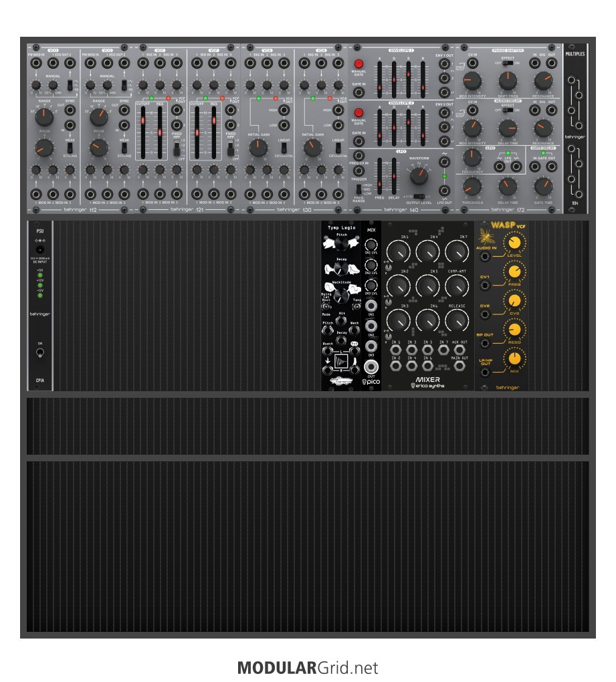Toggle the Phase Shifter Effect On/Off switch
This screenshot has width=616, height=682.
point(507,63)
